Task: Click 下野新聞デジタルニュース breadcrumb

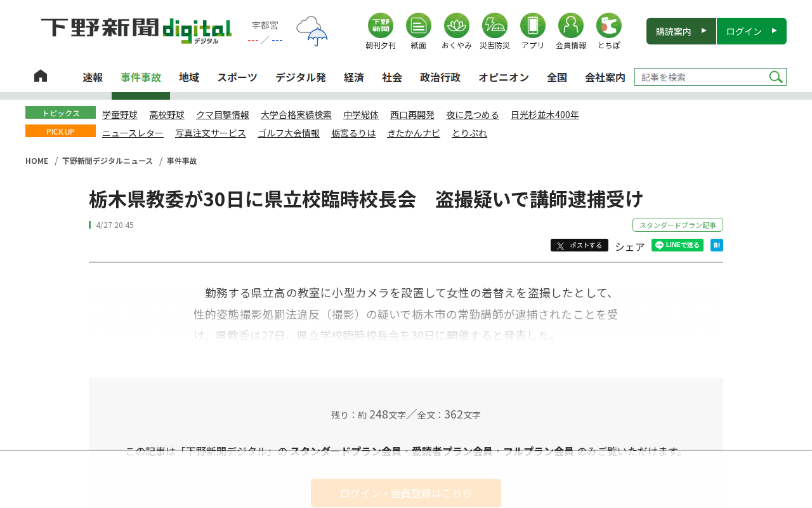Action: point(108,161)
